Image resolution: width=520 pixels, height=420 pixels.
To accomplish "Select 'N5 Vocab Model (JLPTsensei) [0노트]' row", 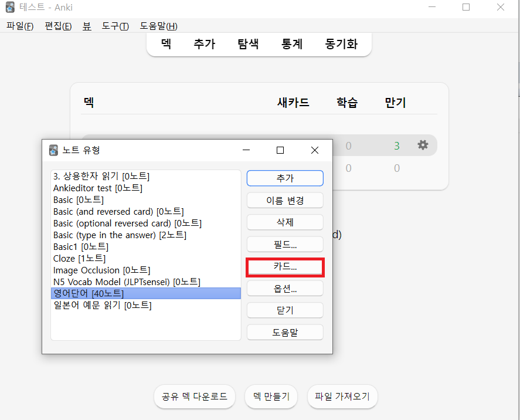I will [x=146, y=282].
